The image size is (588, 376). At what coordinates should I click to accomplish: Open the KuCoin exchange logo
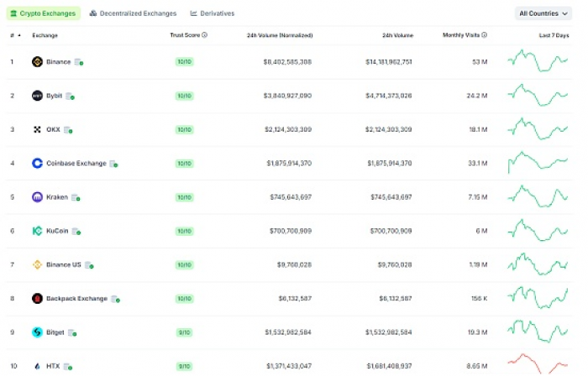37,231
